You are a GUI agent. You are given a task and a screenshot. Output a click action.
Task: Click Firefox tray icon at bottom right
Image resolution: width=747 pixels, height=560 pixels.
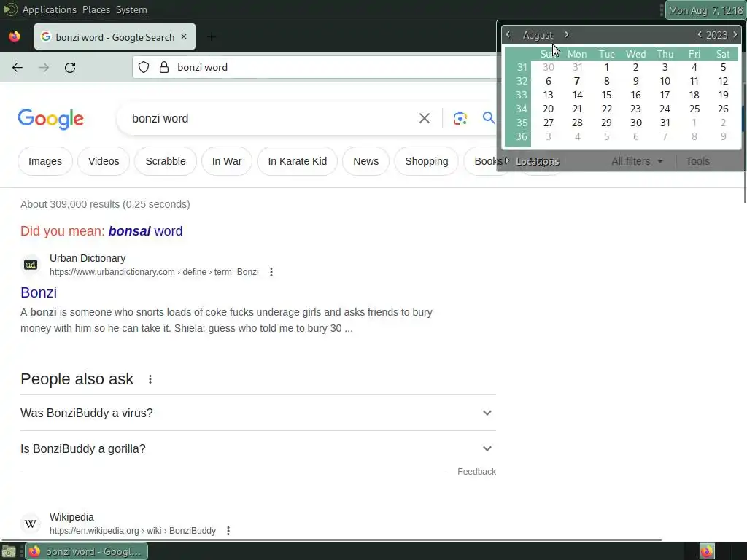point(707,551)
